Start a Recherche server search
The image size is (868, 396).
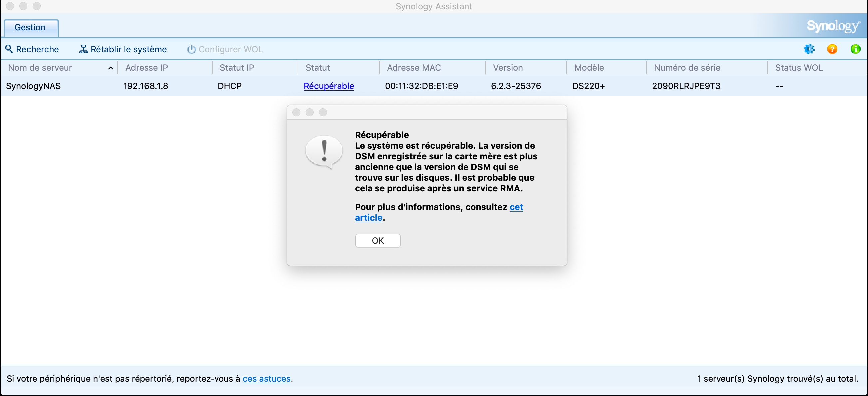tap(32, 49)
